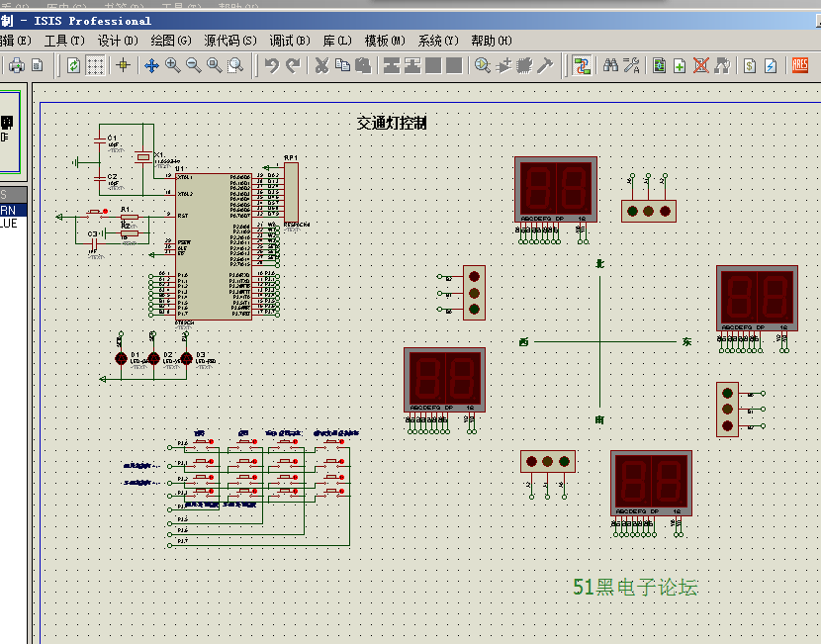Screen dimensions: 821x644
Task: Click the schematic title 交通灯控制
Action: (x=392, y=123)
